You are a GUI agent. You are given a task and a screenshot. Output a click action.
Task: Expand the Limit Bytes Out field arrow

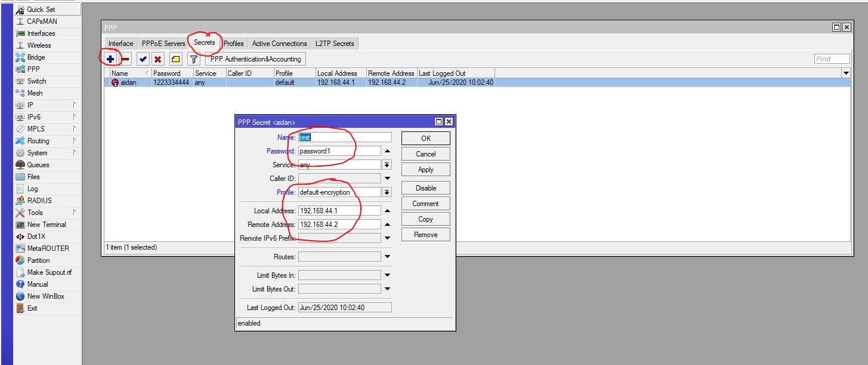(x=387, y=289)
